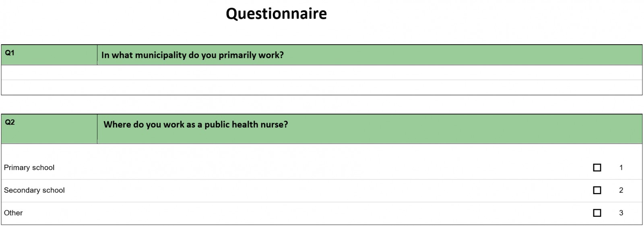
Task: Click the word 'nurse?' in the Q2 question
Action: (275, 125)
